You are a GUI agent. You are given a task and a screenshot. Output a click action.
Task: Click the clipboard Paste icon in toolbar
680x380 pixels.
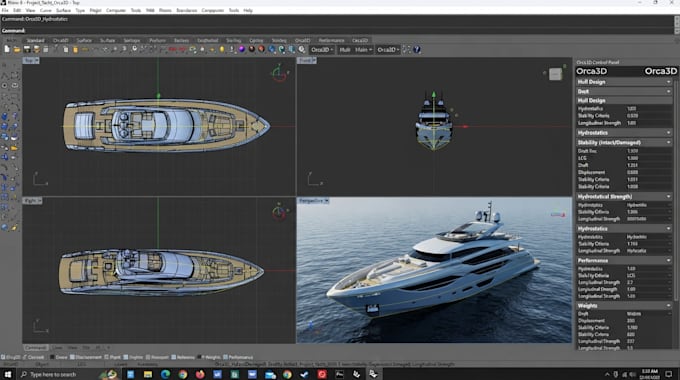click(75, 49)
